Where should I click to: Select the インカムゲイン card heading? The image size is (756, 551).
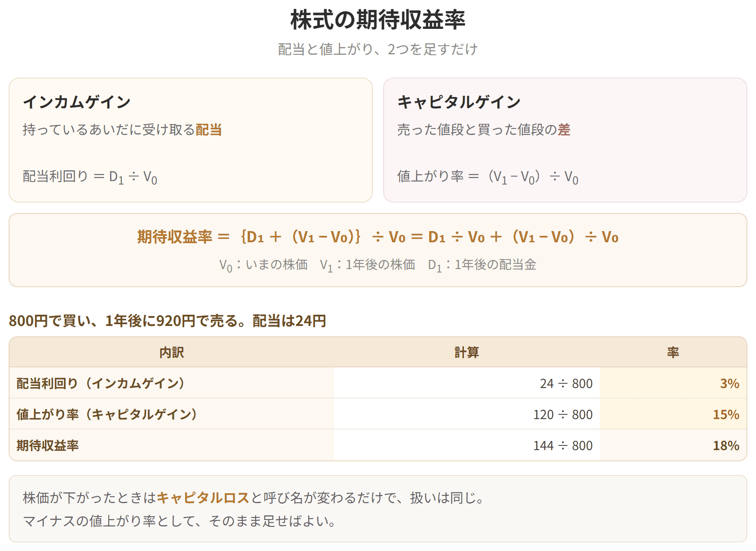77,102
